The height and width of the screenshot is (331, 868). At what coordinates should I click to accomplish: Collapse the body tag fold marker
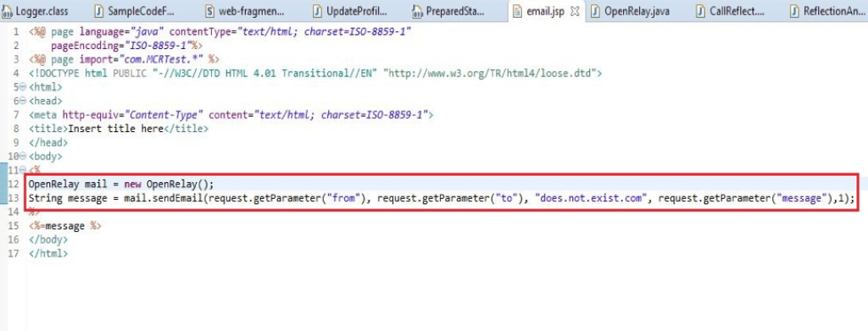tap(23, 157)
